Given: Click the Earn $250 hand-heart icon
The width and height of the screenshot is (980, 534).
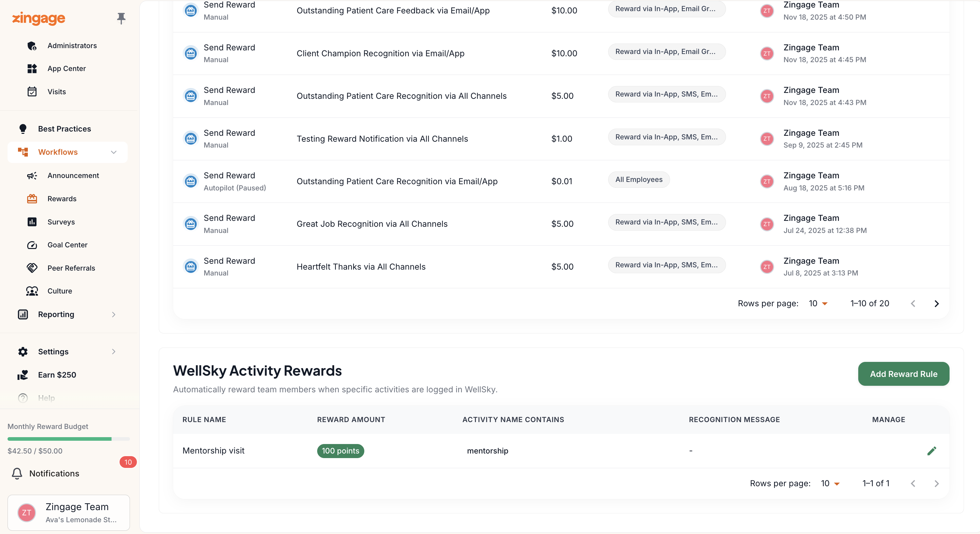Looking at the screenshot, I should [23, 375].
